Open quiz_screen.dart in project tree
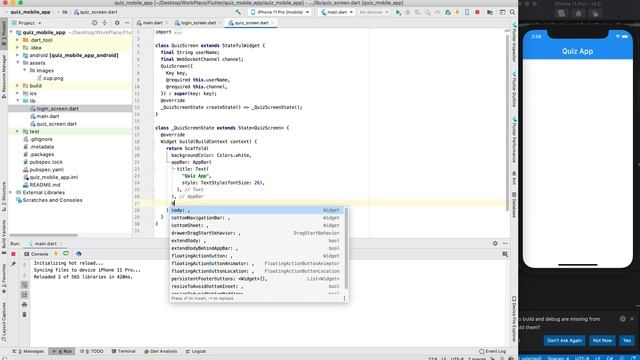Viewport: 640px width, 360px height. pyautogui.click(x=53, y=124)
